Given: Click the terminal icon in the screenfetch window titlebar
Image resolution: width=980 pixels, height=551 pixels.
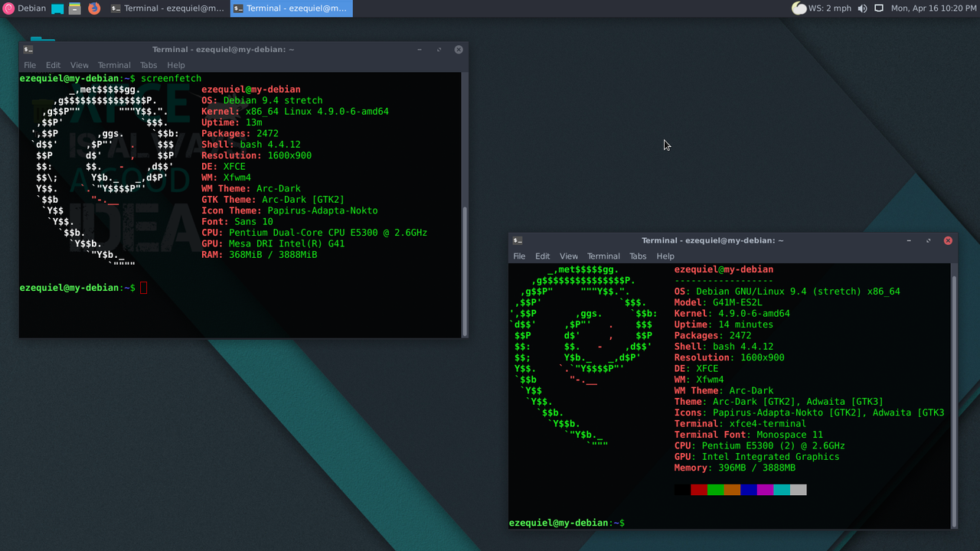Looking at the screenshot, I should click(x=28, y=50).
